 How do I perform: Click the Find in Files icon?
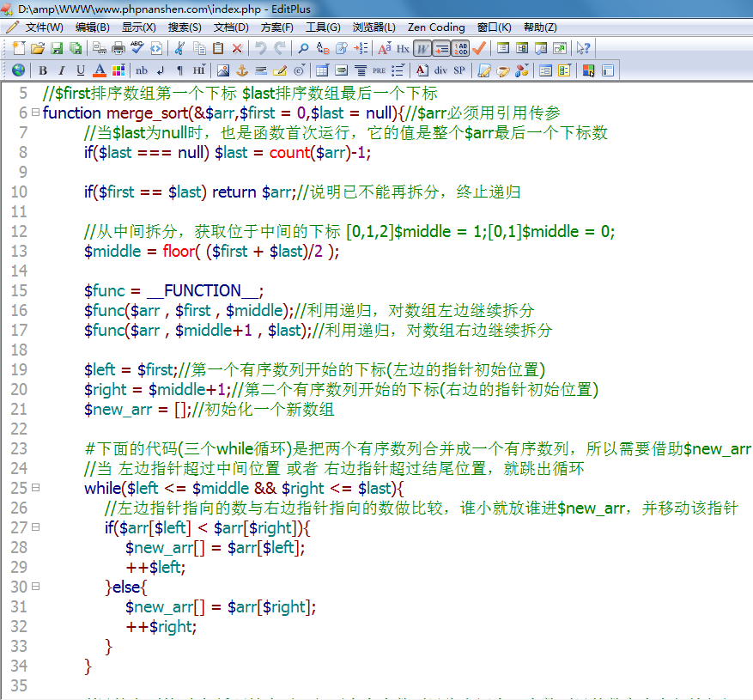pos(342,48)
